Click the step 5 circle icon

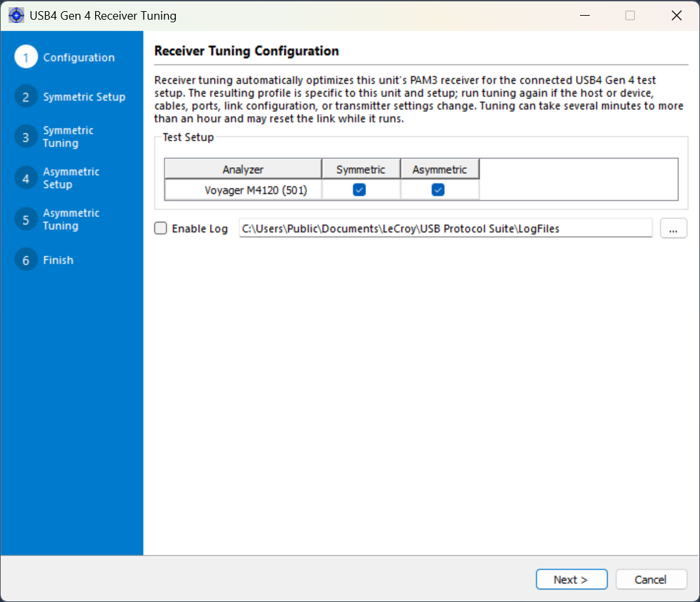tap(26, 220)
